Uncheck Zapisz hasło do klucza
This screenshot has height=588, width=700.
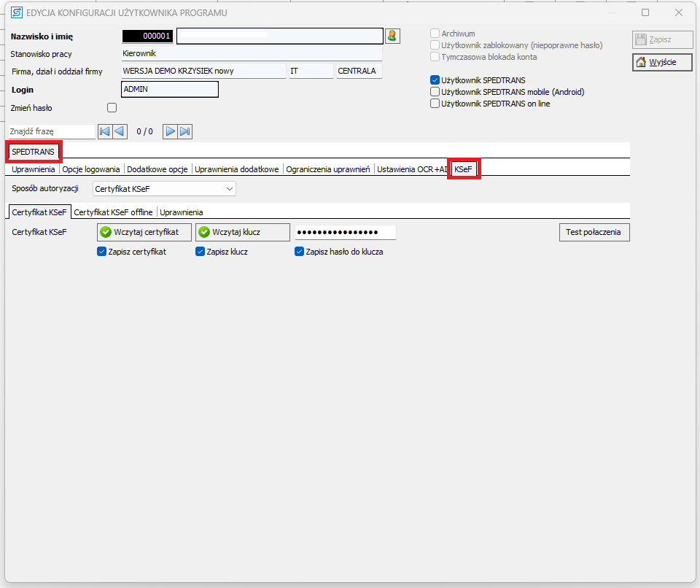pos(299,252)
